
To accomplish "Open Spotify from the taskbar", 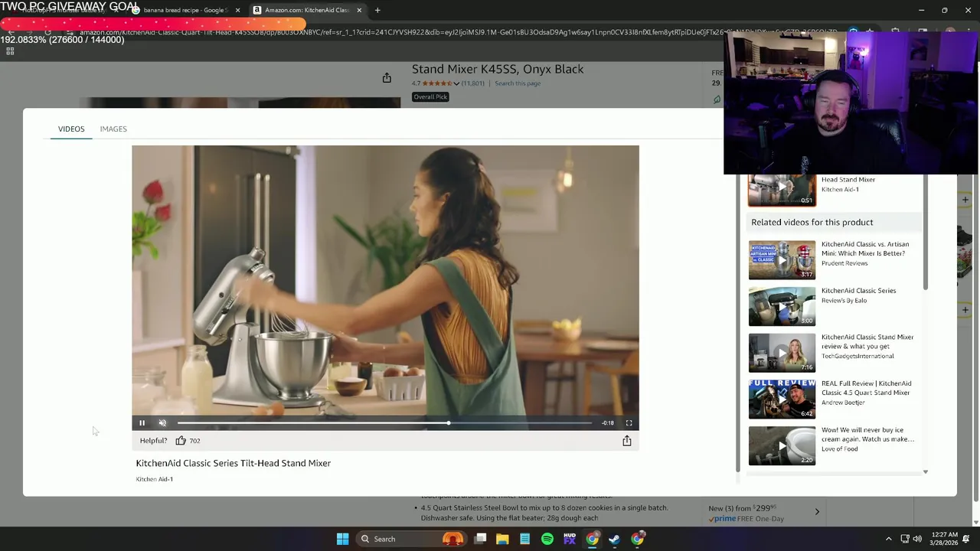I will [x=547, y=539].
